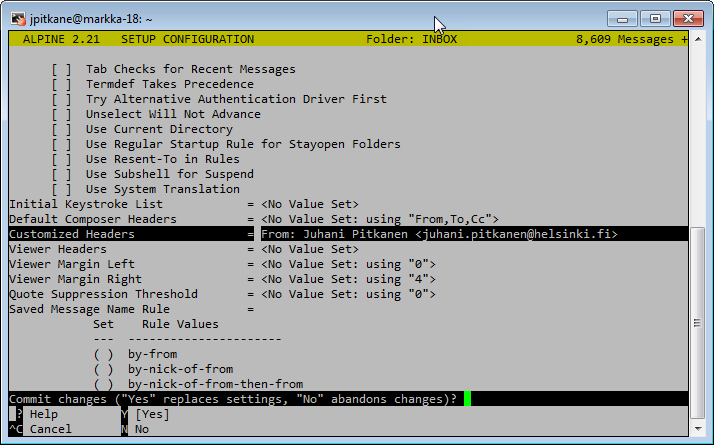
Task: Click the Viewer Margin Left setting
Action: pos(72,264)
